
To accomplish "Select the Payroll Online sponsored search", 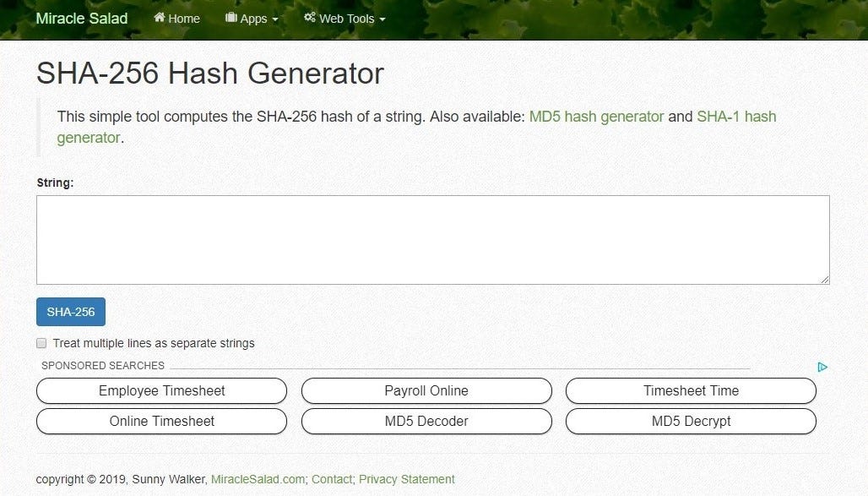I will coord(426,390).
